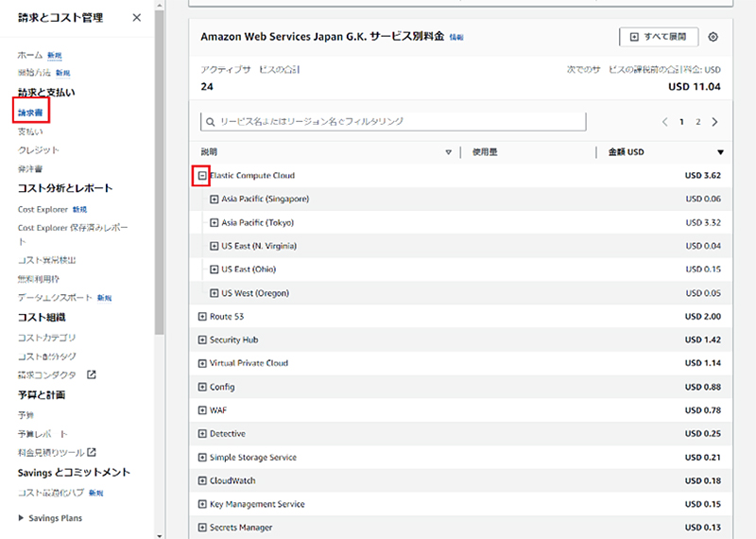Image resolution: width=756 pixels, height=539 pixels.
Task: Expand the Key Management Service row
Action: [x=202, y=504]
